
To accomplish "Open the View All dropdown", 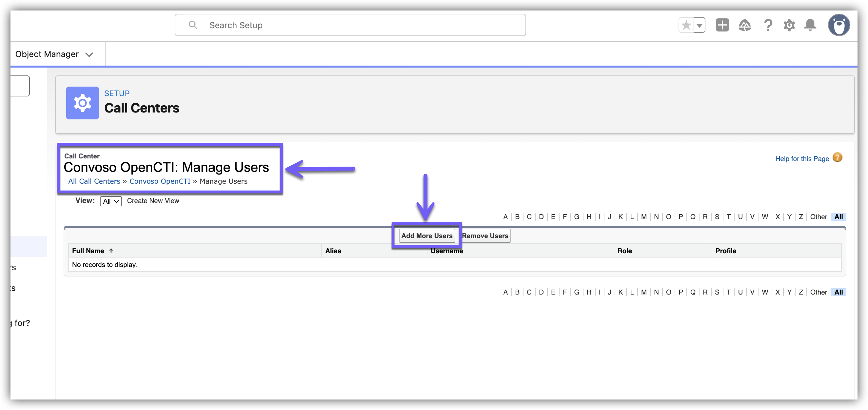I will point(110,201).
